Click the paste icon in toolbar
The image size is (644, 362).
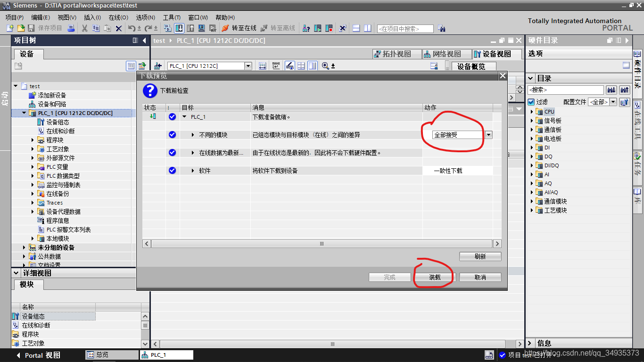[x=107, y=28]
